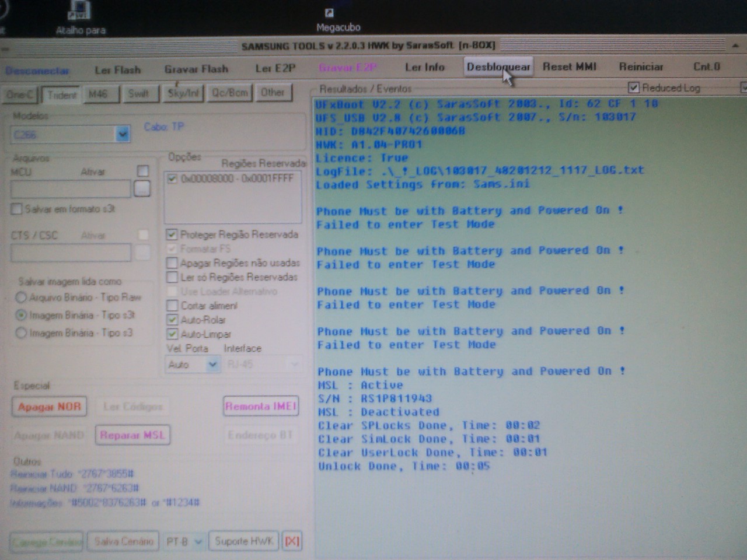Click the Reiniciar button
The width and height of the screenshot is (747, 560).
641,67
